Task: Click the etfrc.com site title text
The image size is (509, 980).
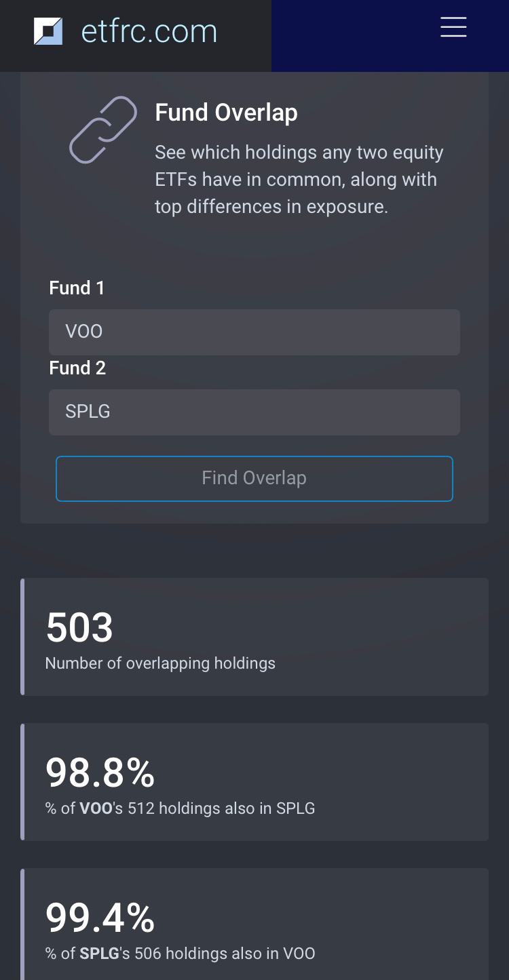Action: coord(148,30)
